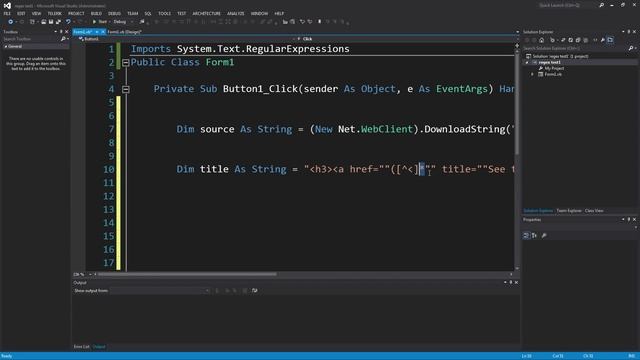Pin the Toolbox panel with auto-hide icon
Viewport: 640px width, 360px height.
point(61,31)
